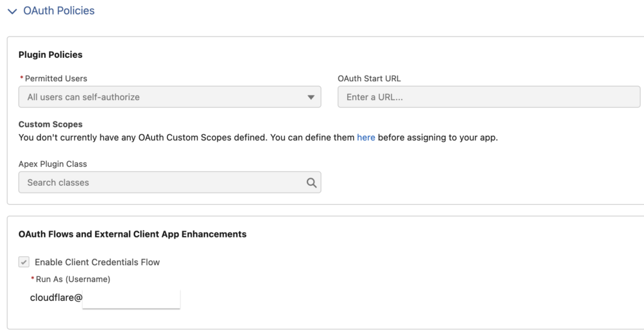Click the Custom Scopes label
The width and height of the screenshot is (644, 335).
(x=50, y=124)
